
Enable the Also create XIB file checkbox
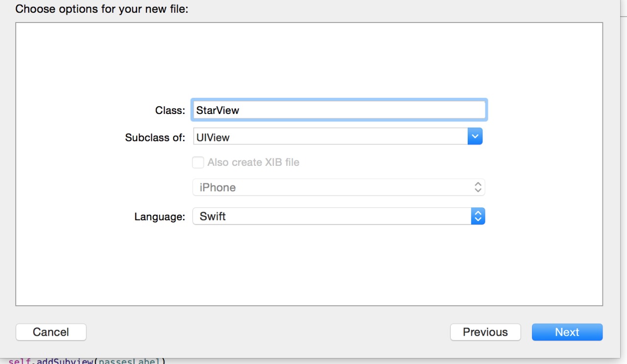click(198, 162)
